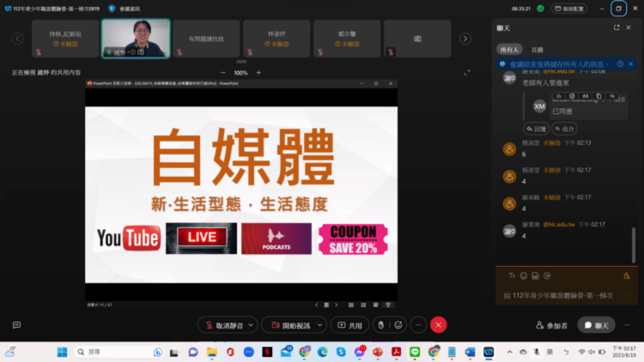Zoom out the shared content with the minus
The image size is (644, 362).
pyautogui.click(x=223, y=73)
